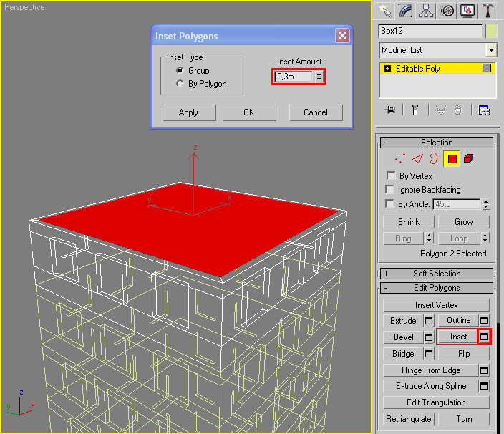Adjust the Ring spinner
This screenshot has width=504, height=434.
430,238
